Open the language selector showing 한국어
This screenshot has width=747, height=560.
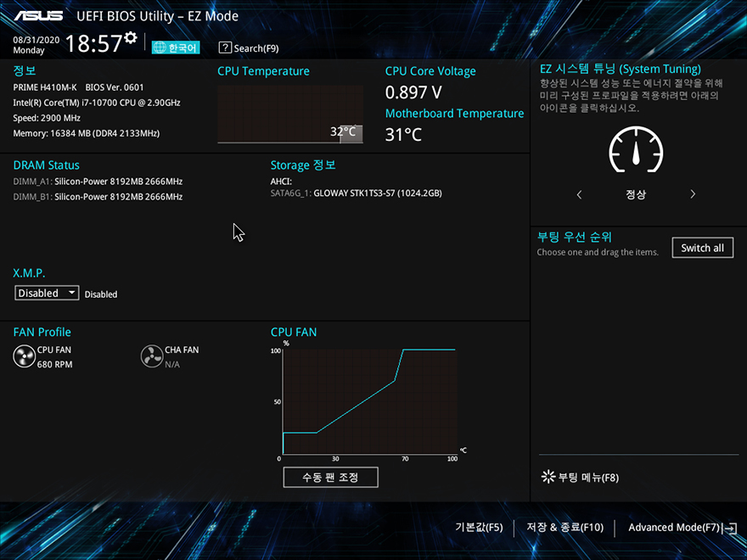coord(176,48)
